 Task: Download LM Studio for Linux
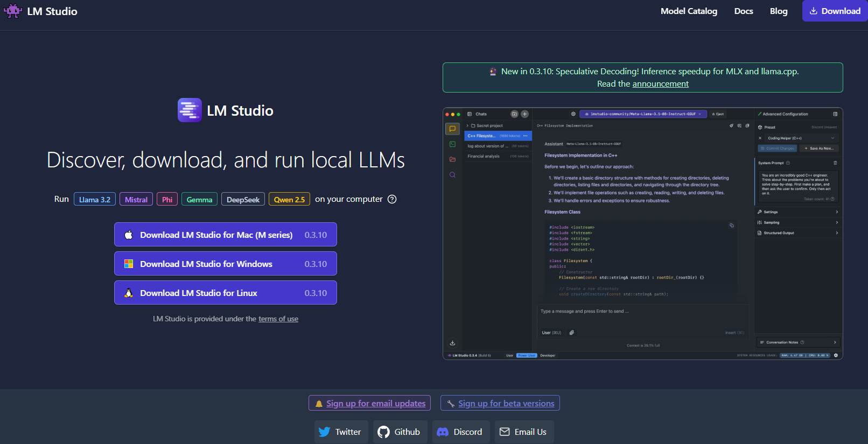point(226,293)
